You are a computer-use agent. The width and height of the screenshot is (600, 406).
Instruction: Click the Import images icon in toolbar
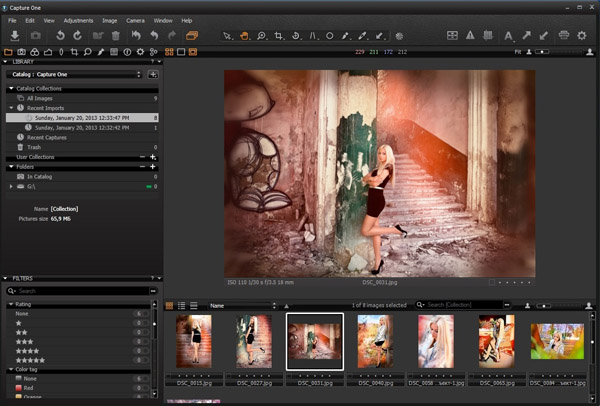(15, 36)
